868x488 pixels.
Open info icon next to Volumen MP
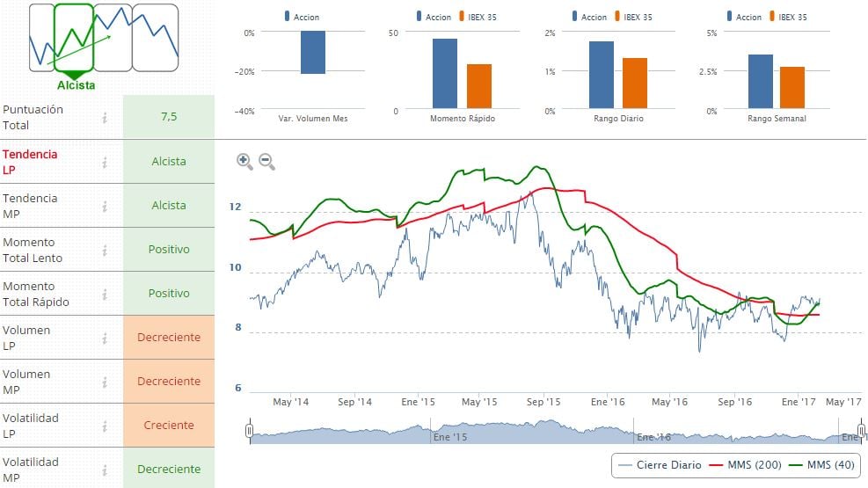(105, 382)
